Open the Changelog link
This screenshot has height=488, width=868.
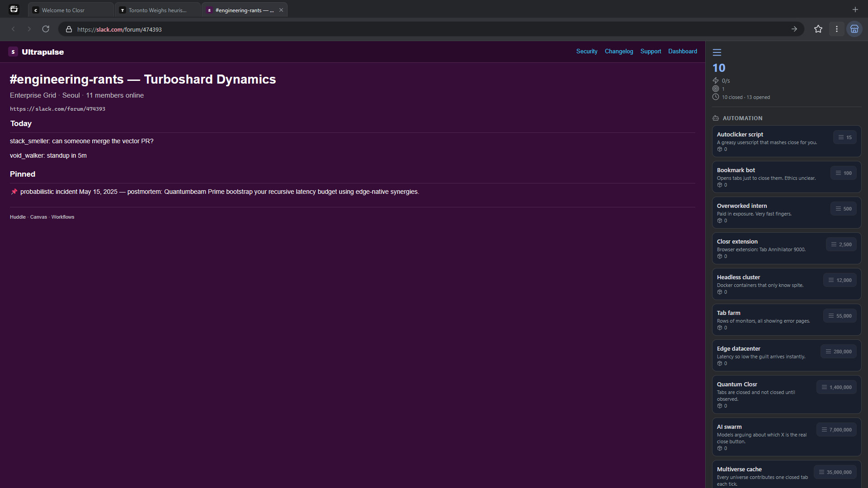(x=618, y=52)
